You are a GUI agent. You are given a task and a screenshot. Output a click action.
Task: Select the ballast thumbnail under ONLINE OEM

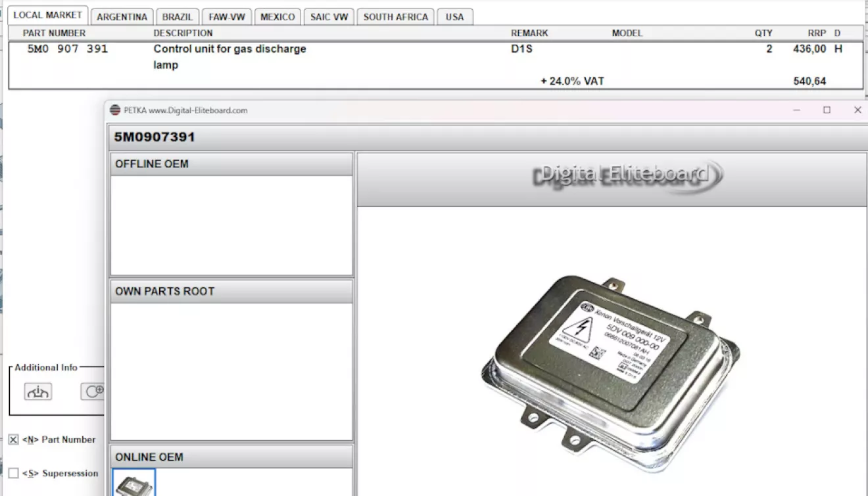(x=134, y=483)
